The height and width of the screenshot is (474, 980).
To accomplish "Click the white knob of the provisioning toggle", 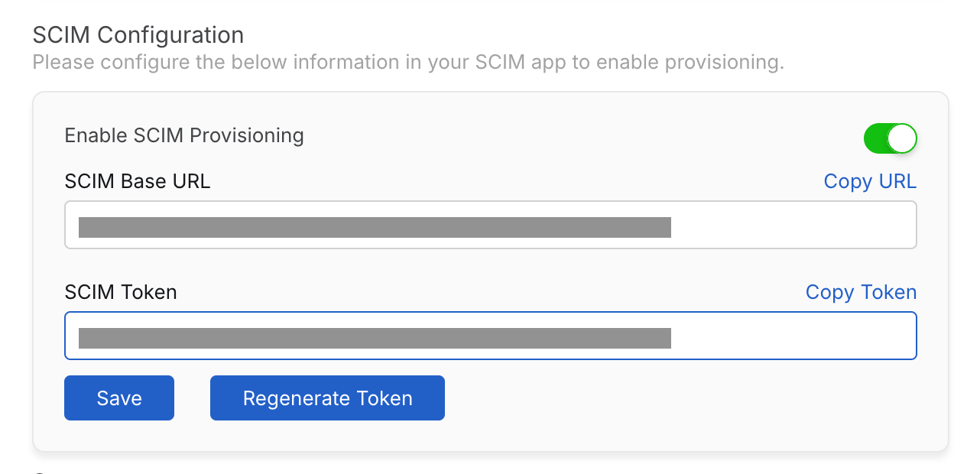I will point(902,138).
